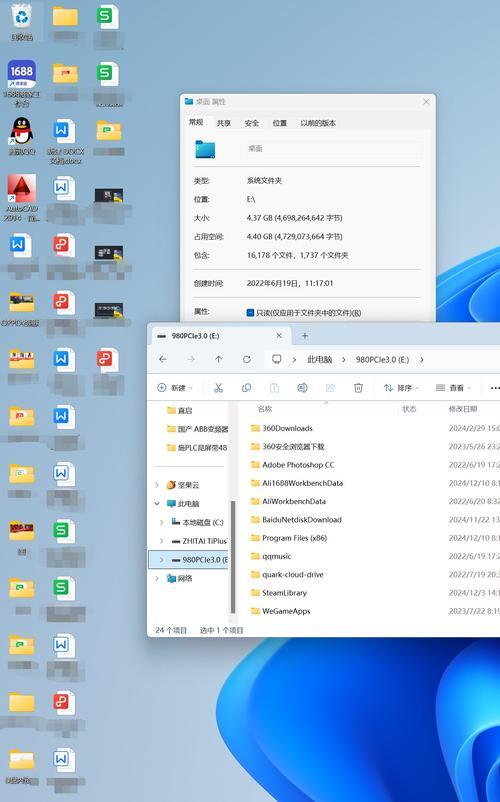Click the 980PCIe3.0 (E:) breadcrumb
The width and height of the screenshot is (500, 802).
[x=382, y=360]
